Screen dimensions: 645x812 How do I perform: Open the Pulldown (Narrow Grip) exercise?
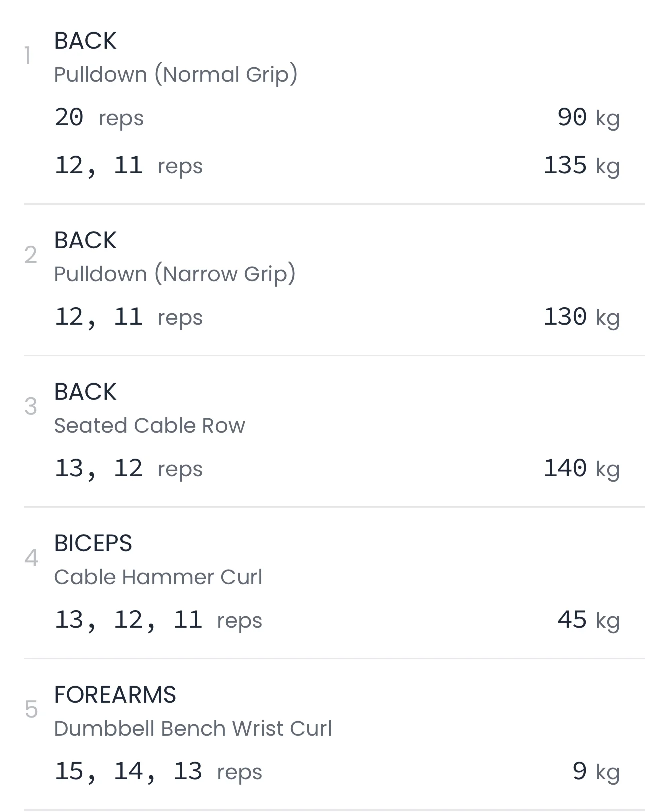coord(174,274)
